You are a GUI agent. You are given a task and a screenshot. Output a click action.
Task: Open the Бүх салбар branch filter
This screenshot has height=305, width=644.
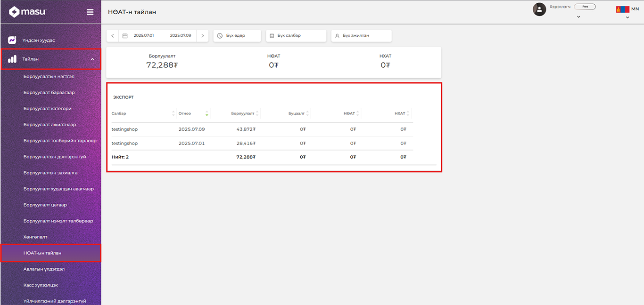click(296, 36)
